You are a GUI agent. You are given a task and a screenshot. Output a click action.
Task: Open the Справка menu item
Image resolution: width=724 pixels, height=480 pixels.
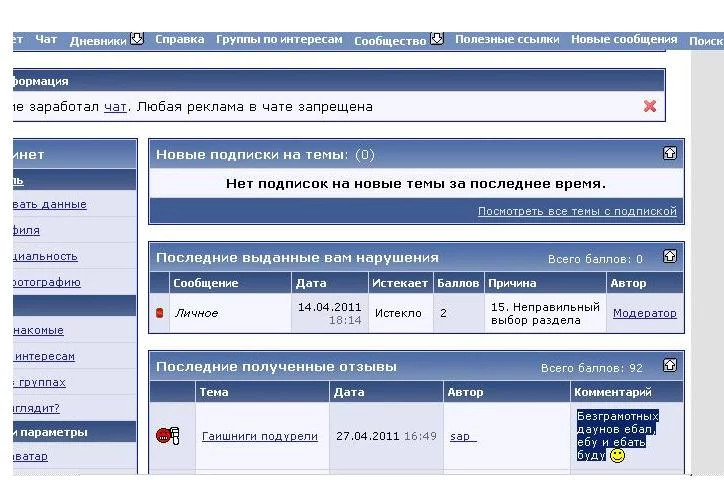click(x=180, y=39)
